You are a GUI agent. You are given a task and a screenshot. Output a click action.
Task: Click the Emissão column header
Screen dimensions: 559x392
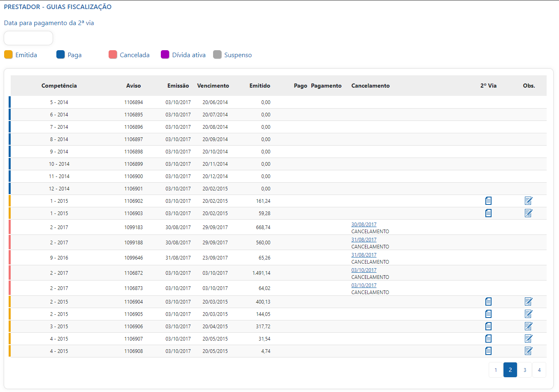point(178,86)
